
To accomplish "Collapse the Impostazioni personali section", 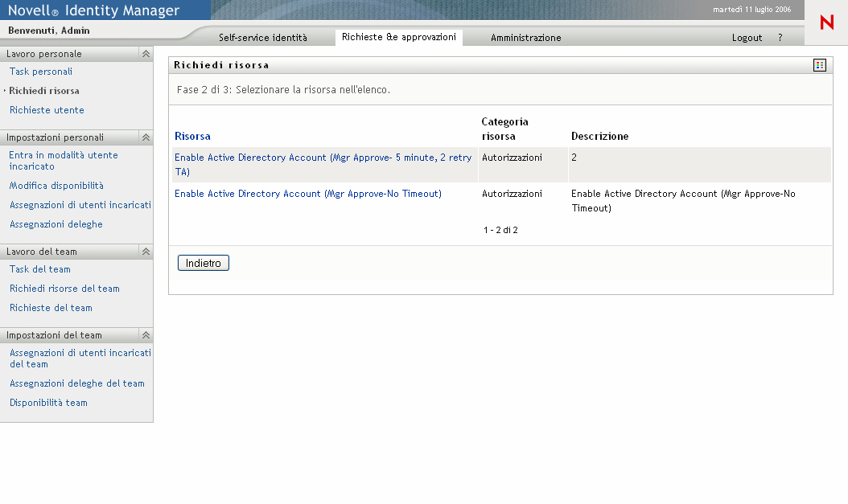I will (146, 137).
